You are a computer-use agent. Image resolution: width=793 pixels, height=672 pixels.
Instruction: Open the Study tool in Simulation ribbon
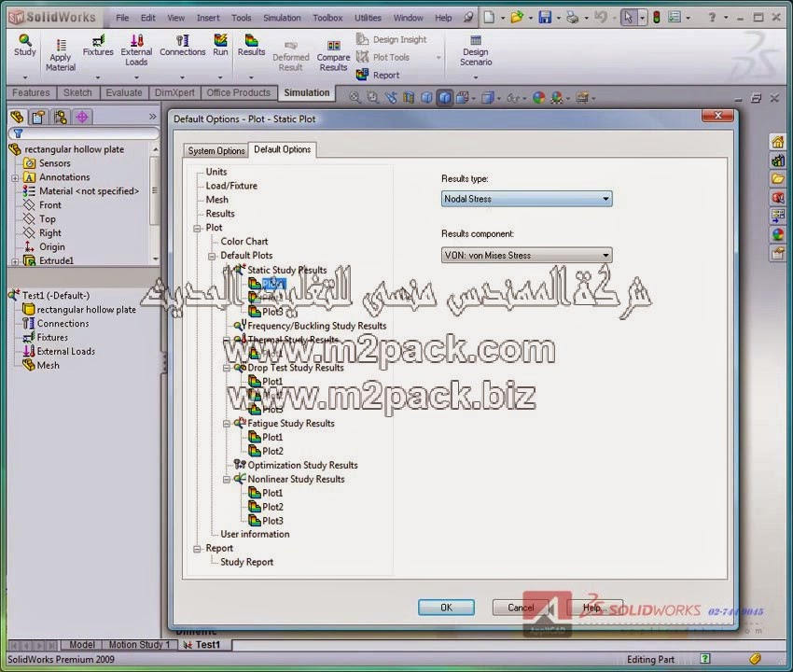tap(25, 46)
